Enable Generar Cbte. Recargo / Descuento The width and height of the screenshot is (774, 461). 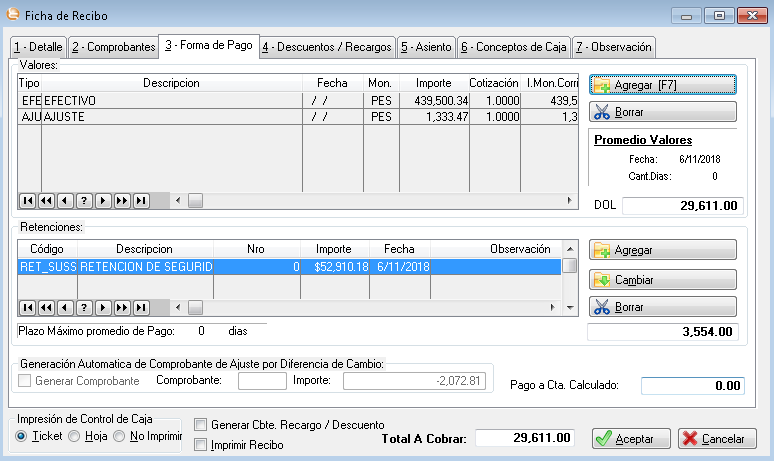click(201, 425)
